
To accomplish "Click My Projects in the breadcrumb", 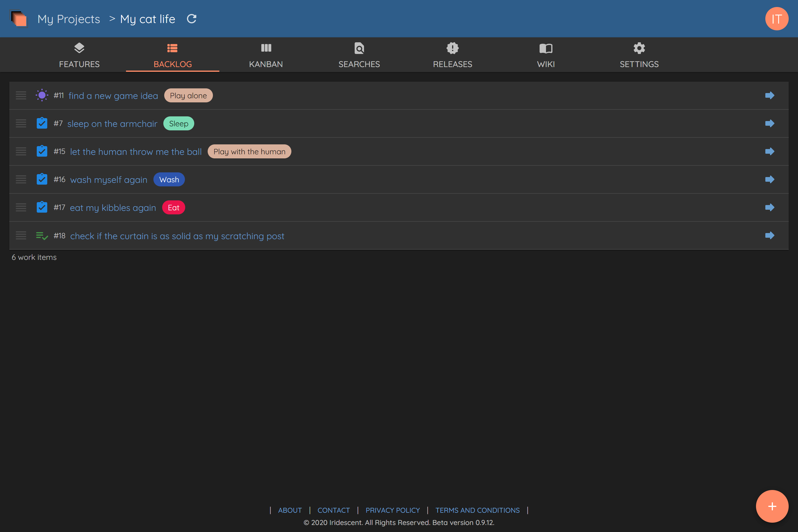I will (69, 19).
